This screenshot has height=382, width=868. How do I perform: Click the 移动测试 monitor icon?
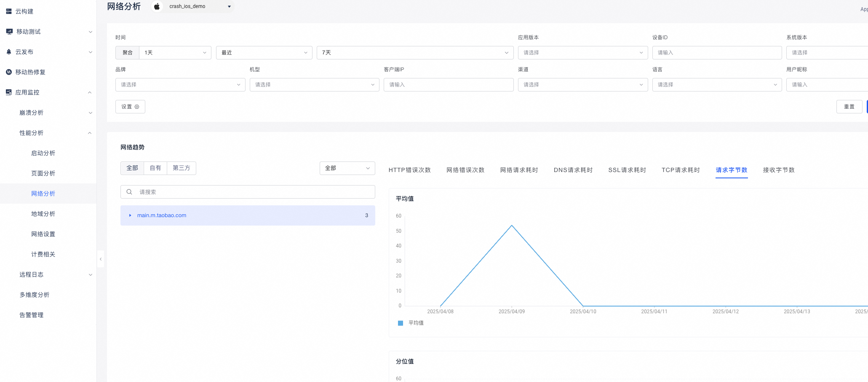click(9, 32)
